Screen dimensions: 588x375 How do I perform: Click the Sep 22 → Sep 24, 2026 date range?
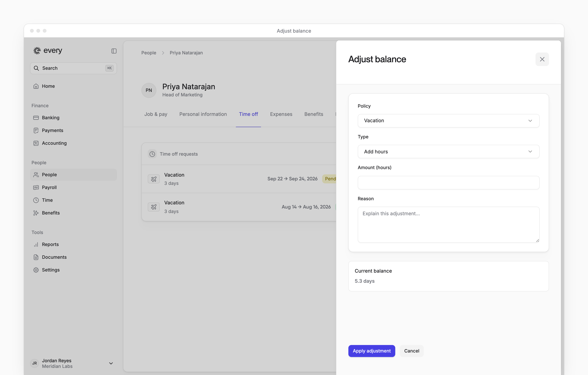292,179
